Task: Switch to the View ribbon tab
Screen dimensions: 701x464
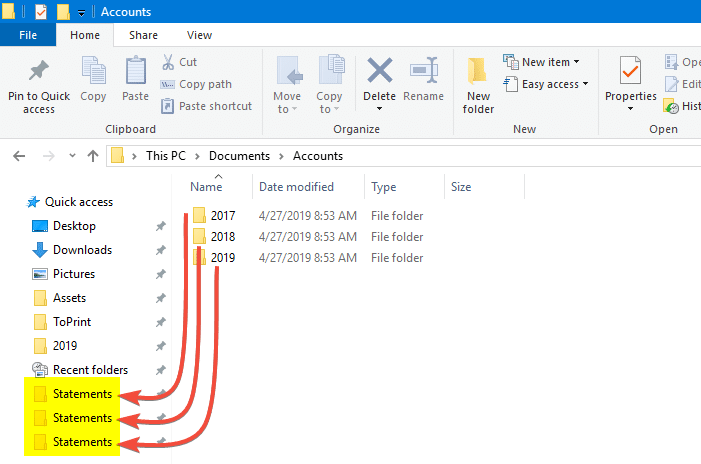Action: (x=199, y=35)
